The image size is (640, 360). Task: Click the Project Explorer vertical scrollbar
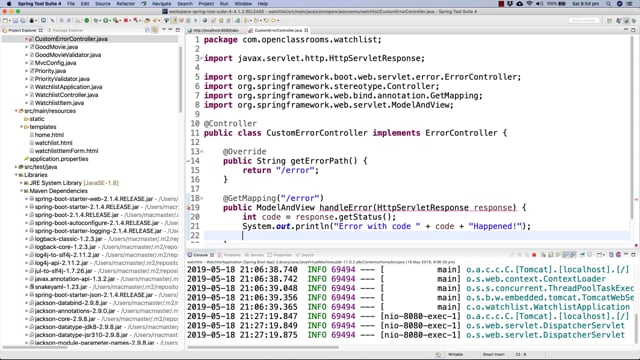point(180,78)
